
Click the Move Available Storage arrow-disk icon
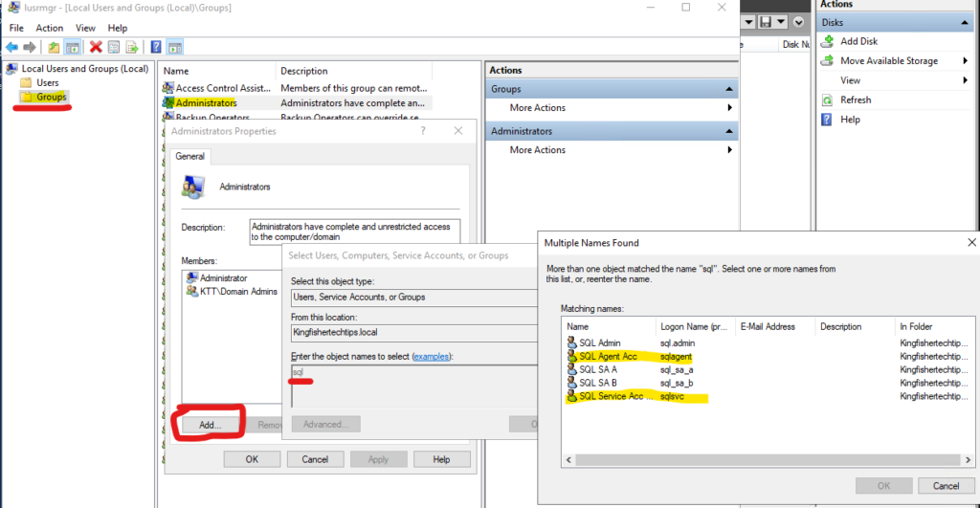[x=828, y=60]
